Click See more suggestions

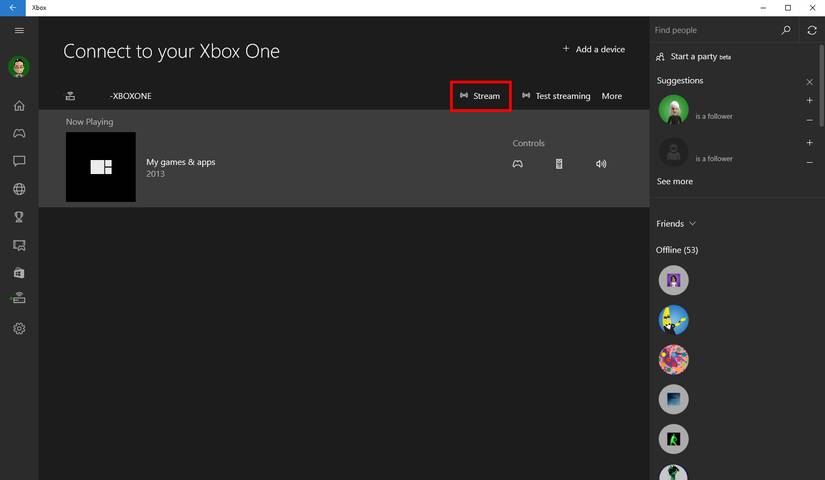[675, 181]
